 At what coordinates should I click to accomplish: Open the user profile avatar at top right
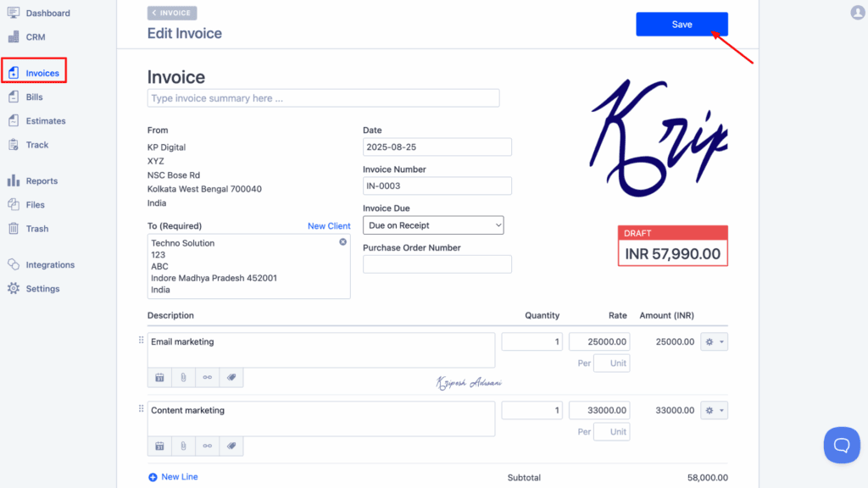855,12
